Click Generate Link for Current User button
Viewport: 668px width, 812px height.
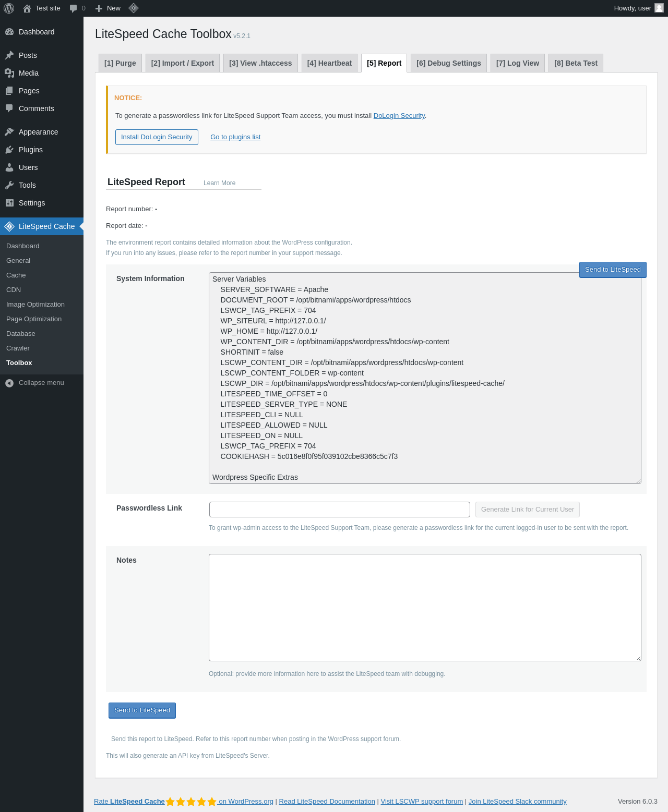(x=528, y=510)
